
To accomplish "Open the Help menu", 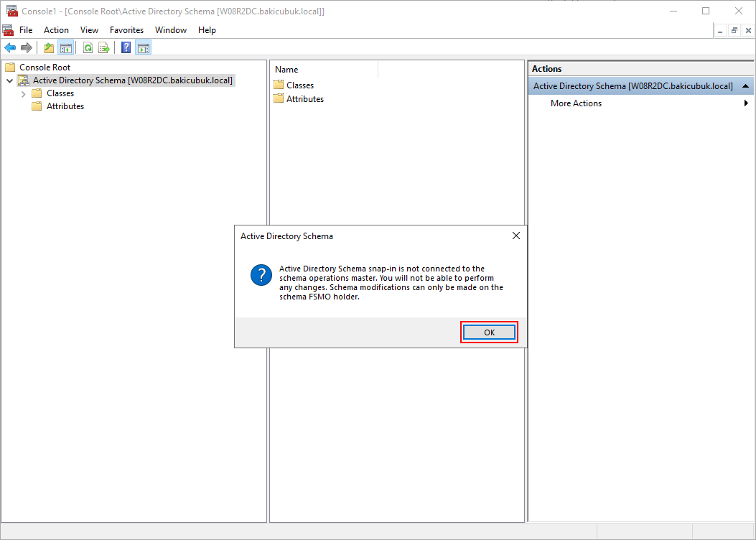I will tap(207, 30).
